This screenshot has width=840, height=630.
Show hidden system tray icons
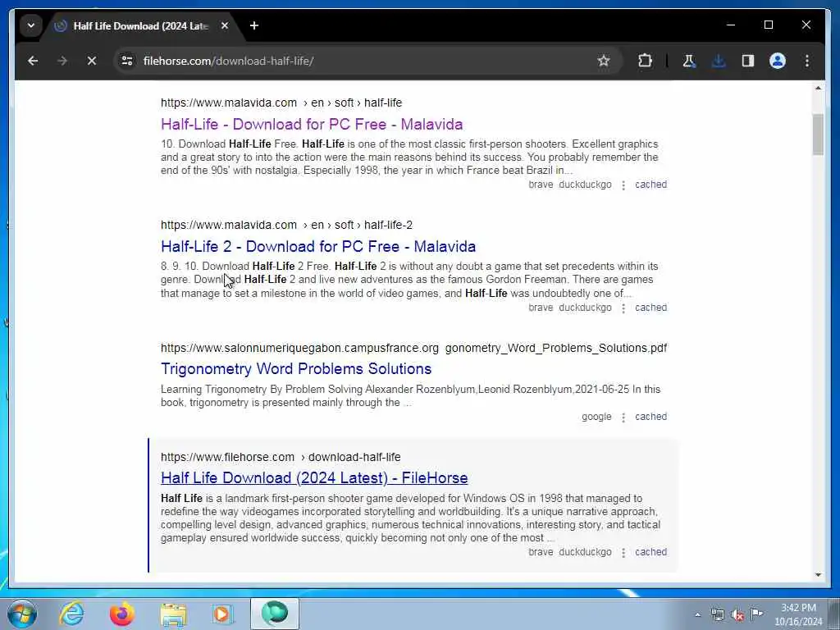tap(697, 614)
